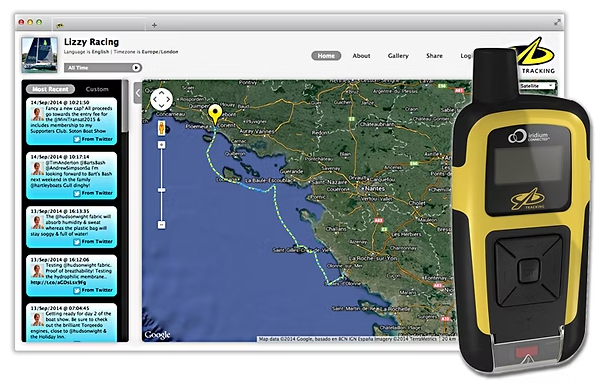Click the fullscreen arrows icon in the title bar
Viewport: 610px width, 391px height.
pos(557,23)
